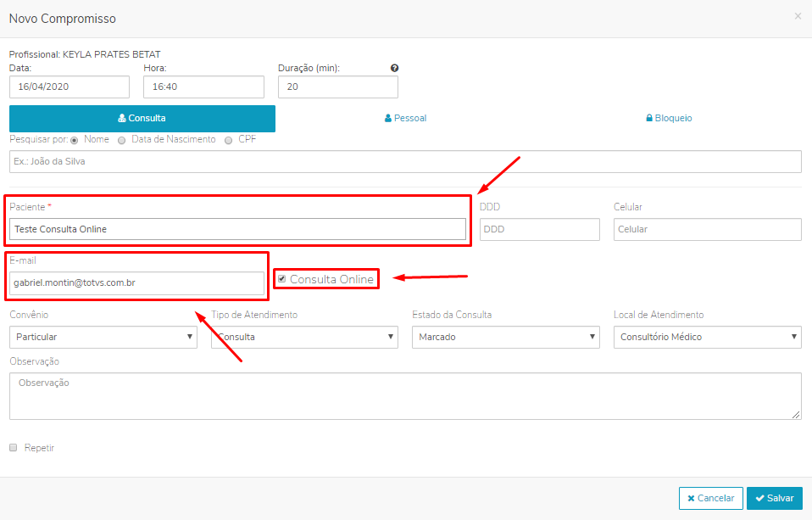Image resolution: width=812 pixels, height=520 pixels.
Task: Uncheck the Consulta Online checkbox
Action: click(281, 279)
